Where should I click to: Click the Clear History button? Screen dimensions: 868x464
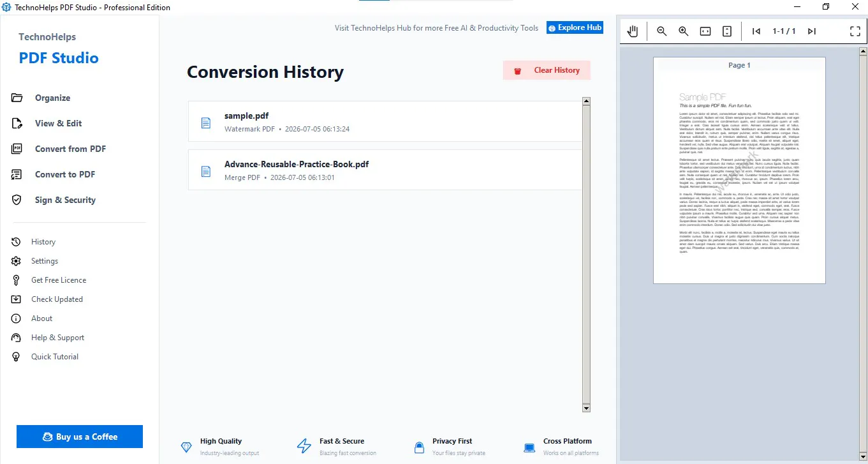[x=547, y=70]
